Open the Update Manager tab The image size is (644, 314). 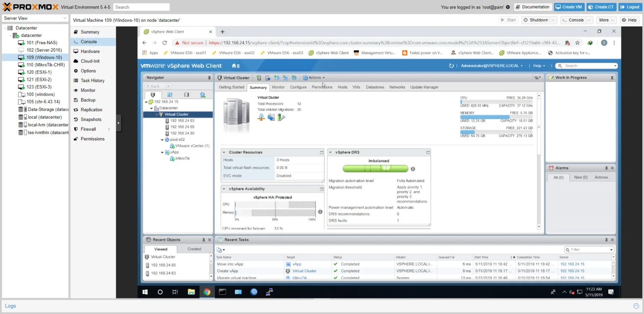point(424,87)
